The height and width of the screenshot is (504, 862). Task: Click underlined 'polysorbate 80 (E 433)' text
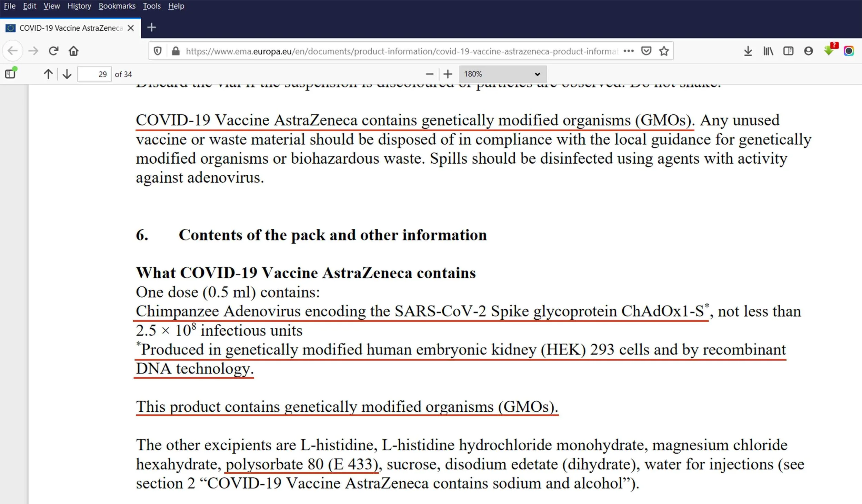(x=302, y=464)
